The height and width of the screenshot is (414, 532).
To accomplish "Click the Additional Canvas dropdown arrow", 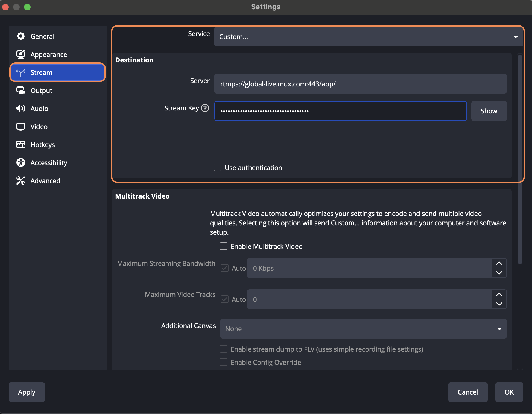I will [x=499, y=329].
